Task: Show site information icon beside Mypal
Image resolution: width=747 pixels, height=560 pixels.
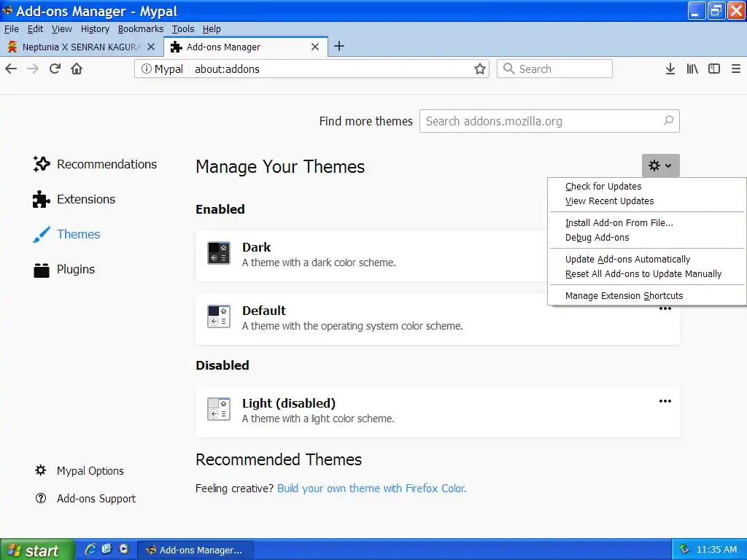Action: click(x=146, y=69)
